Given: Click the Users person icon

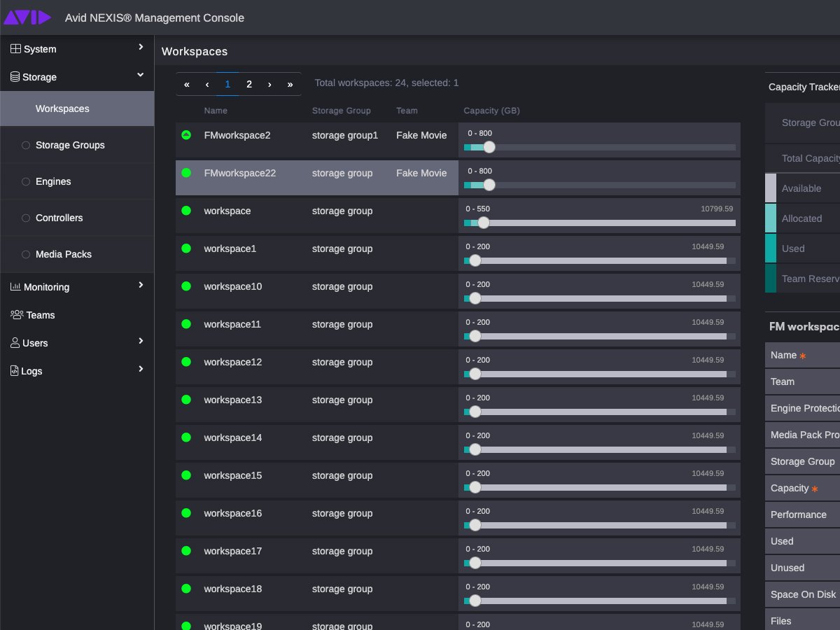Looking at the screenshot, I should pos(15,343).
